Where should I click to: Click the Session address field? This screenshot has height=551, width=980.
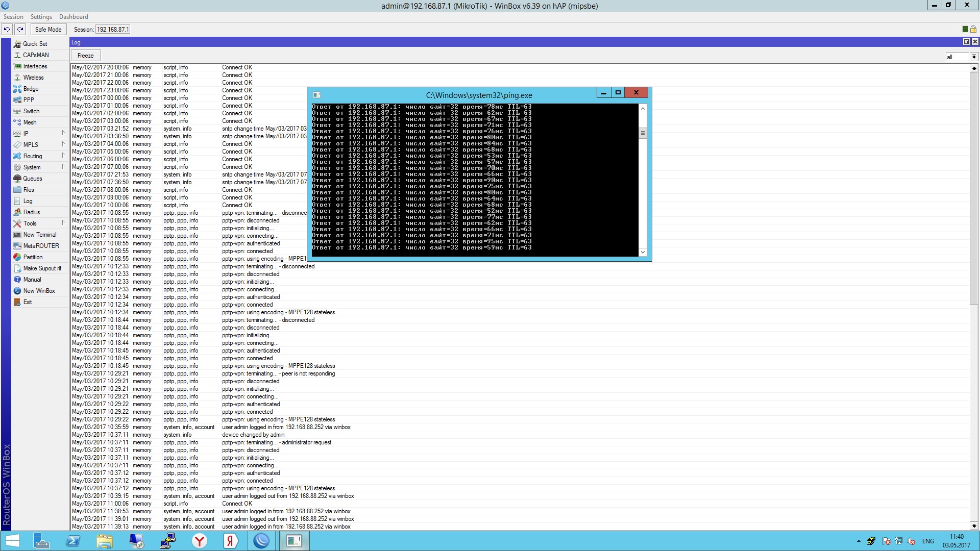pyautogui.click(x=113, y=30)
